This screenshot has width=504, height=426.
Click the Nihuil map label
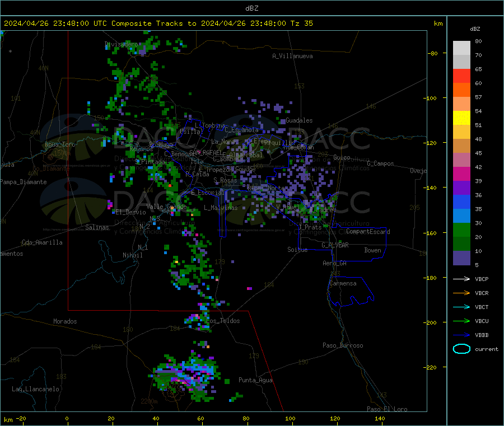click(x=132, y=255)
